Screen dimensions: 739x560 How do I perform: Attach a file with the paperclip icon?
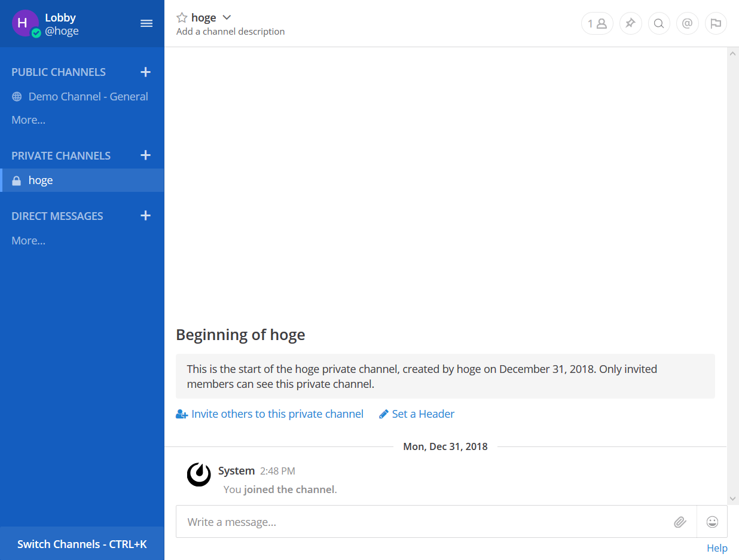point(680,522)
